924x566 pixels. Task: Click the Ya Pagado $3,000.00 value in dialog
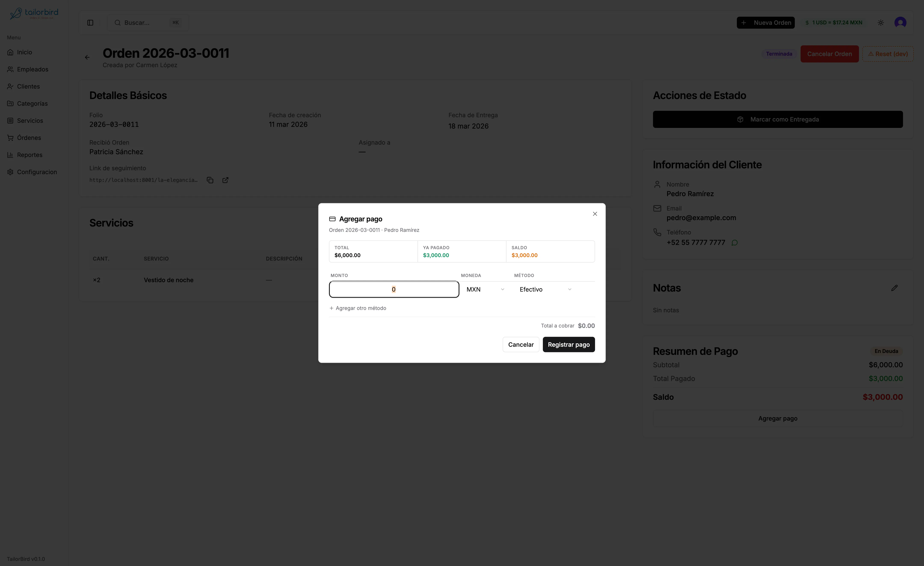pyautogui.click(x=436, y=255)
